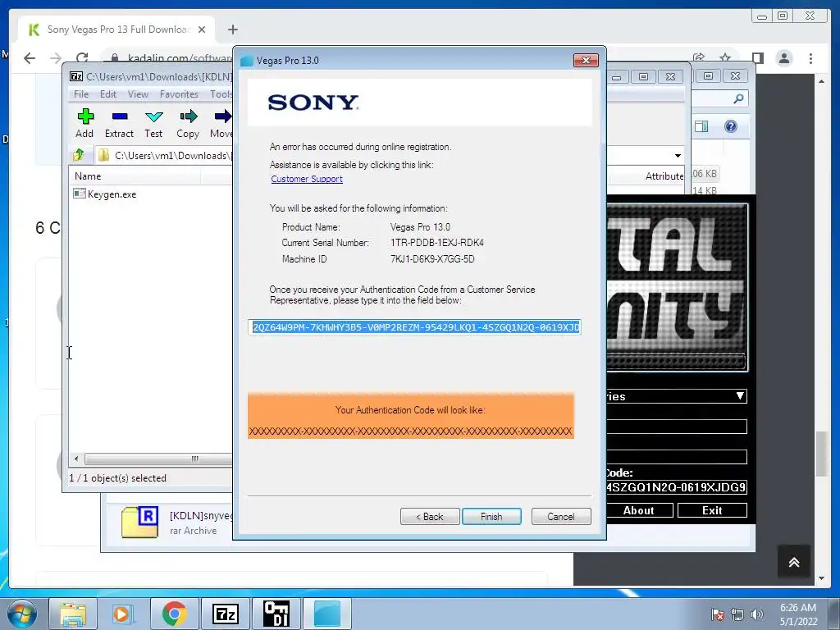Image resolution: width=840 pixels, height=630 pixels.
Task: Open Chrome profile avatar
Action: pyautogui.click(x=783, y=58)
